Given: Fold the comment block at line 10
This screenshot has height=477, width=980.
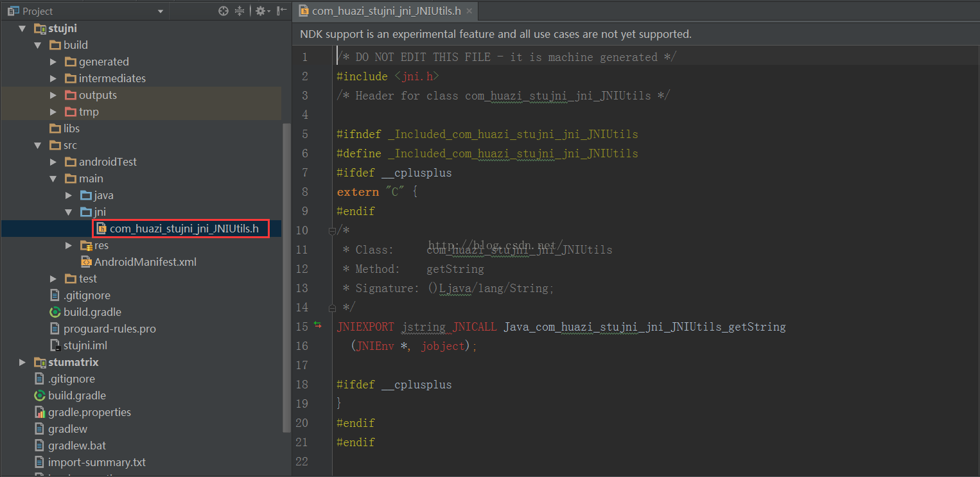Looking at the screenshot, I should click(x=332, y=230).
